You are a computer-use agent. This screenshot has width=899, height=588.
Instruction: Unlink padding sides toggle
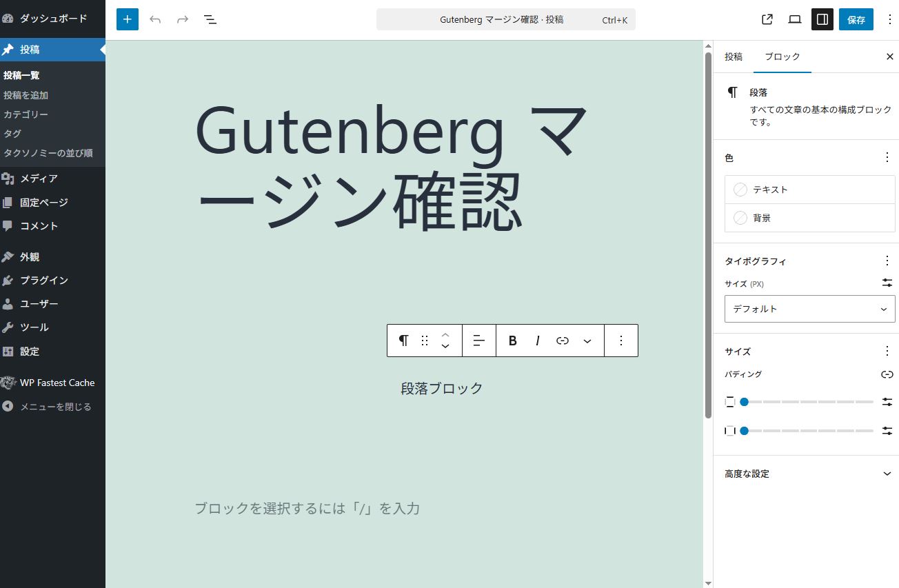887,374
